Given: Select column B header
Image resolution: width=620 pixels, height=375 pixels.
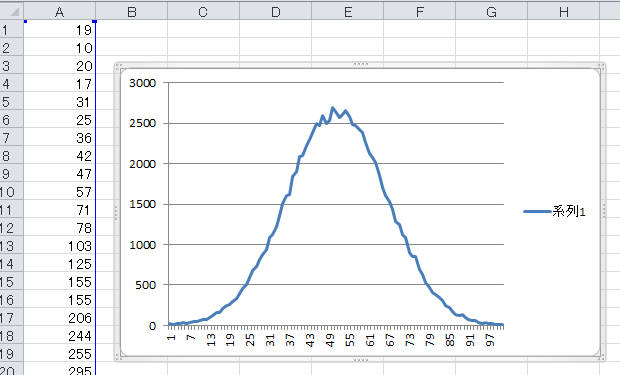Looking at the screenshot, I should pos(131,12).
